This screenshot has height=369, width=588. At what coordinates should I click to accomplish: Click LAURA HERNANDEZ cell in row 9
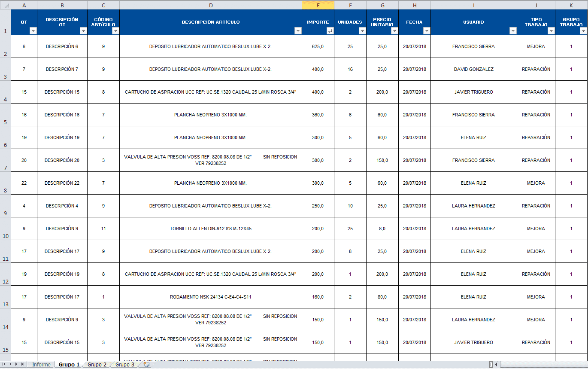click(x=474, y=206)
